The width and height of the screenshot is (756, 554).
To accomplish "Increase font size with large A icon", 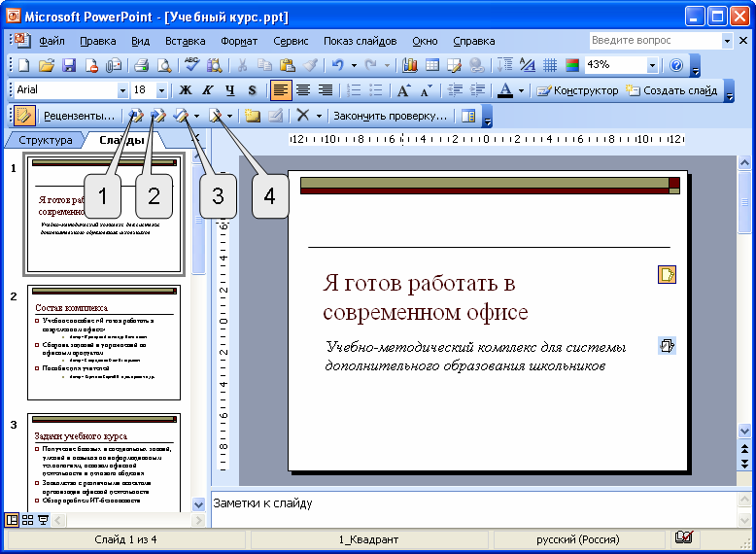I will pos(403,90).
